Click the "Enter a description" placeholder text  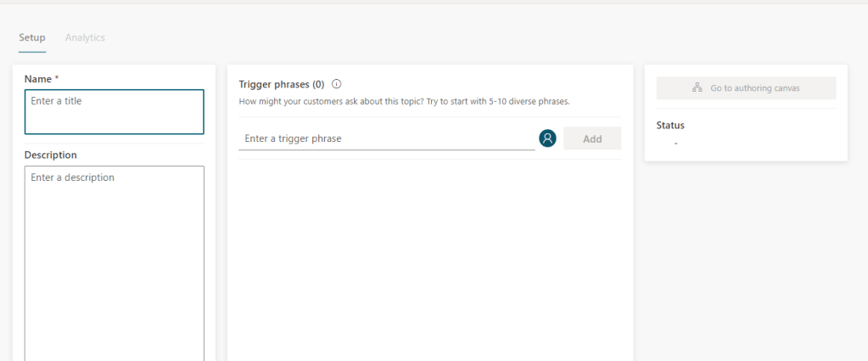click(x=73, y=178)
